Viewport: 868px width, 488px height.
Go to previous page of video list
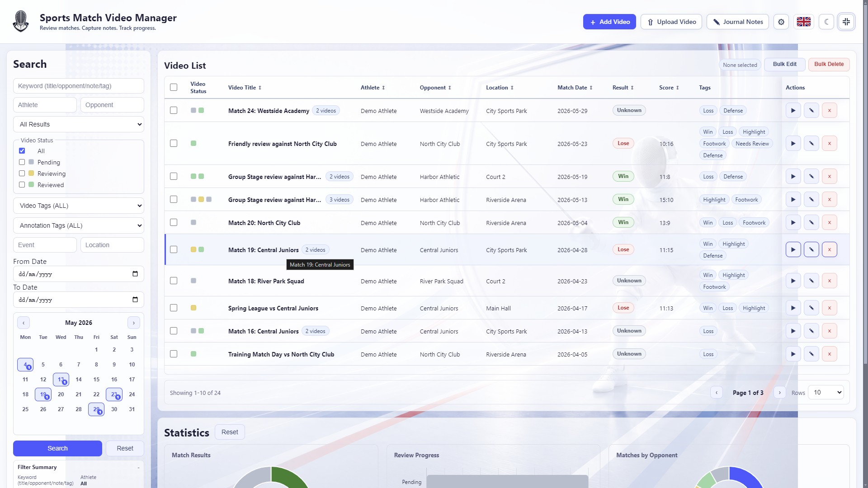coord(717,393)
